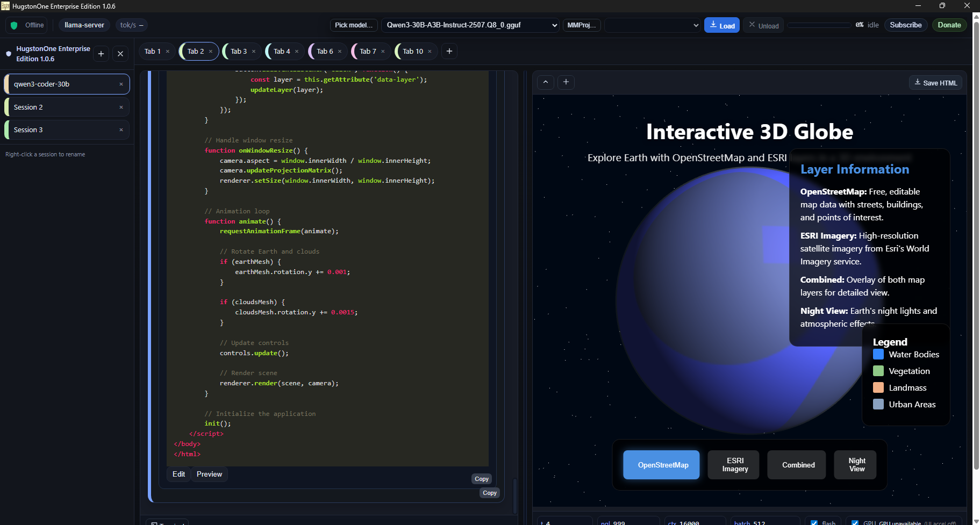Add a new session with the plus icon
The width and height of the screenshot is (980, 525).
[x=101, y=54]
